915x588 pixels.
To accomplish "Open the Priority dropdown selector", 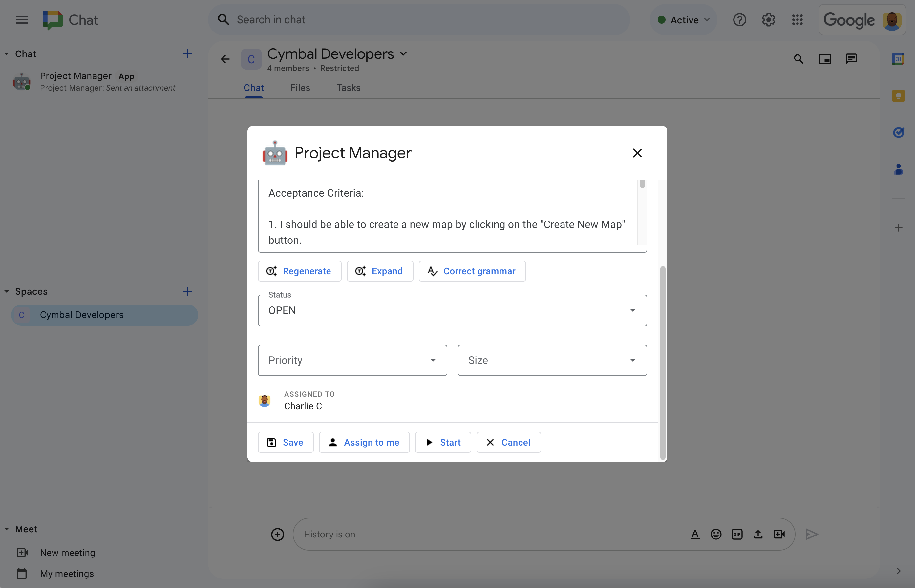I will [353, 360].
